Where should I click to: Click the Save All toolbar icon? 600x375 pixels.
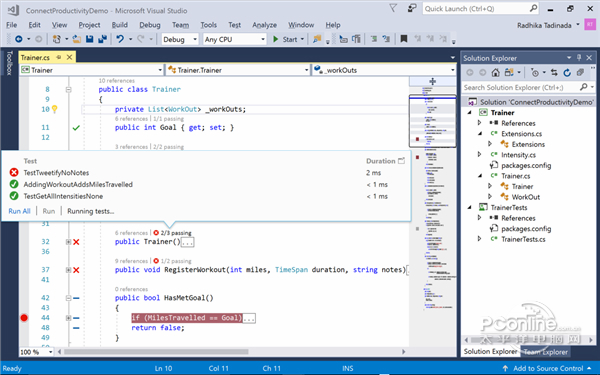tap(102, 39)
